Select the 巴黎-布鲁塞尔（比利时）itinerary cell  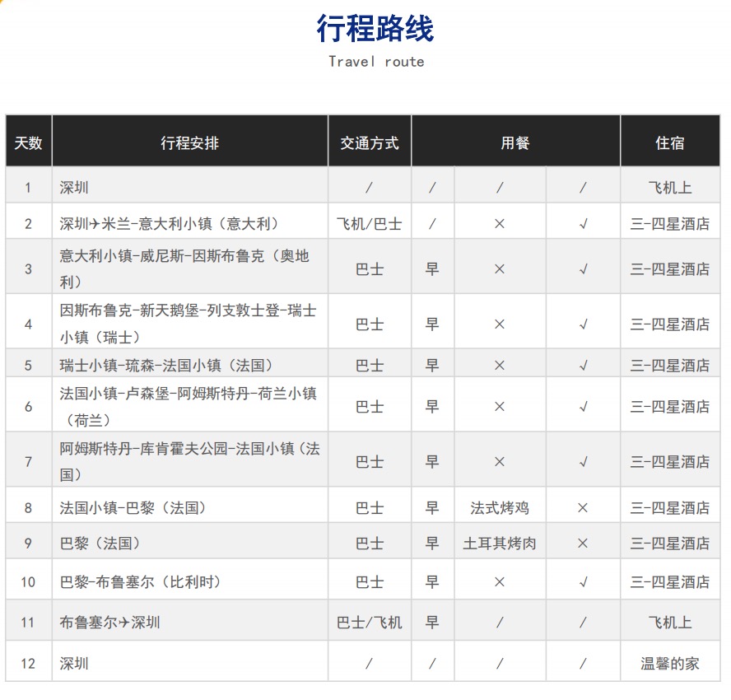pyautogui.click(x=141, y=582)
